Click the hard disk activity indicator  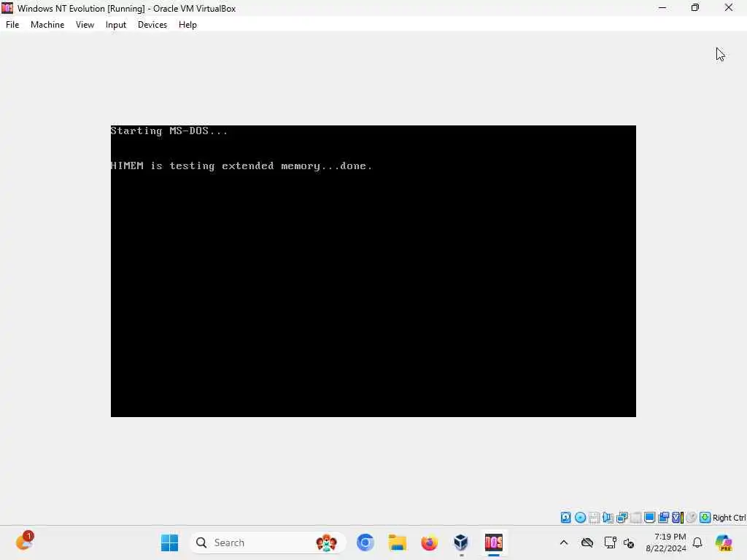point(565,518)
